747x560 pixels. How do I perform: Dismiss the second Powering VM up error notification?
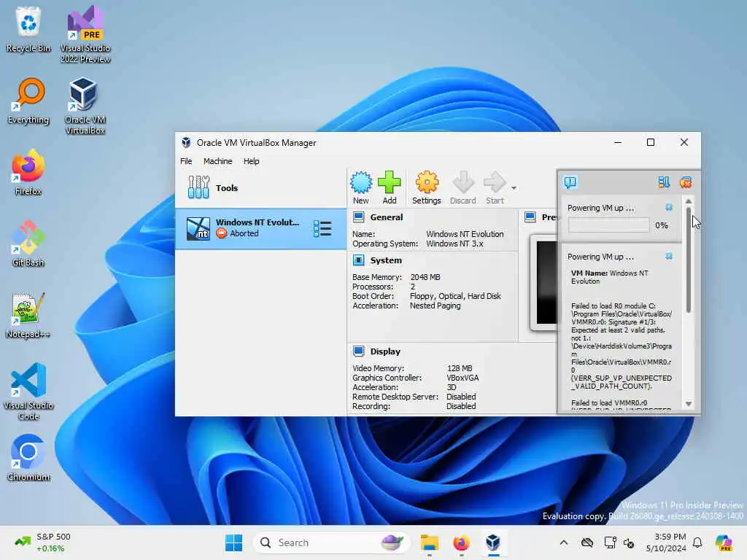click(x=669, y=257)
